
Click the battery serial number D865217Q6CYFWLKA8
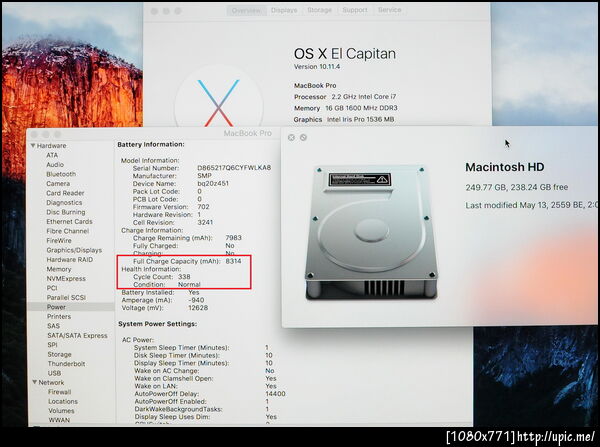[x=234, y=168]
